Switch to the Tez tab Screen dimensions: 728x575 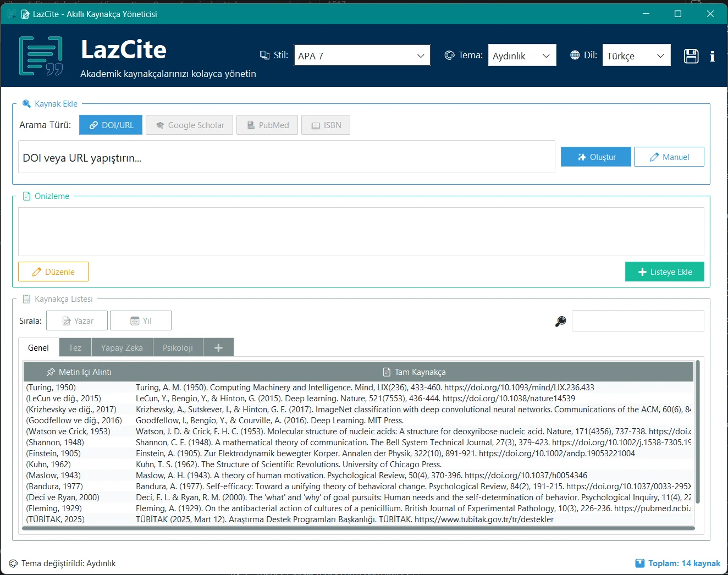75,347
